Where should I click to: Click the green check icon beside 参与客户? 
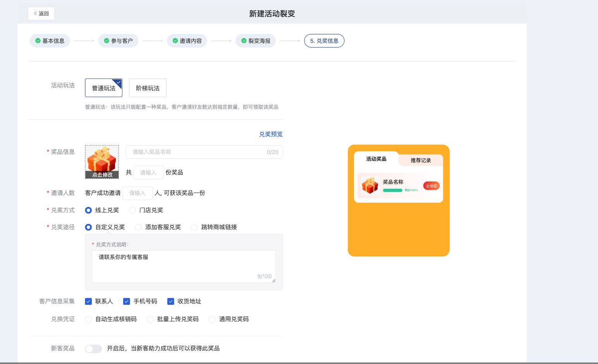click(x=107, y=41)
